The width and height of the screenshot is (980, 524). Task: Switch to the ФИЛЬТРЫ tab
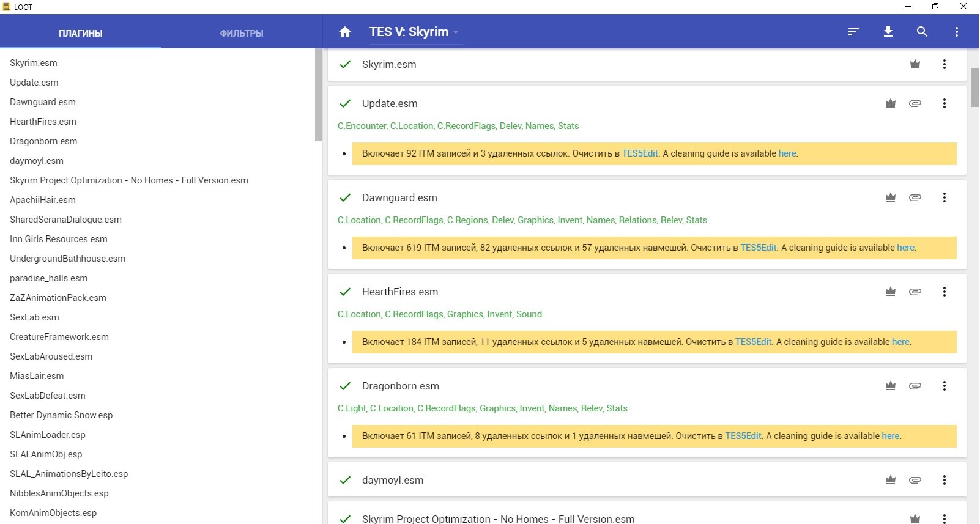click(242, 33)
